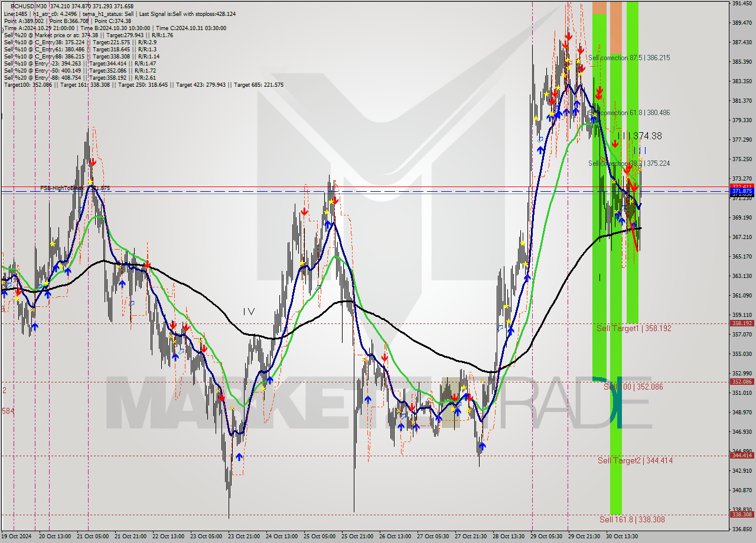Click the '30 Oct 13:30' time axis label
The image size is (756, 543).
[x=622, y=537]
